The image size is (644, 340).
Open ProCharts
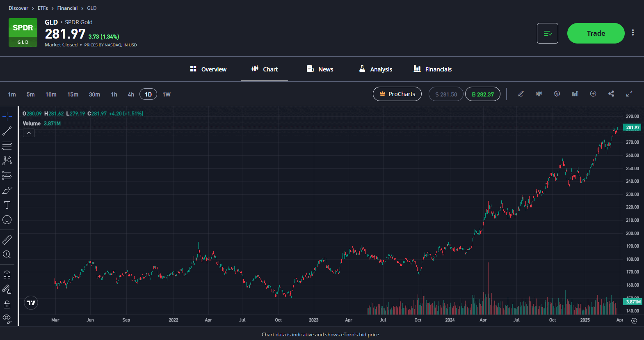[x=397, y=94]
